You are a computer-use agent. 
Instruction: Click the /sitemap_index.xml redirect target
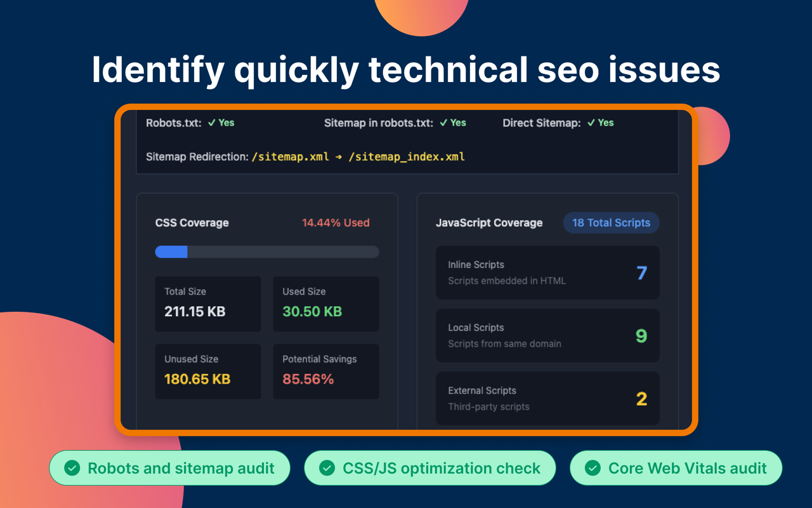pos(406,157)
